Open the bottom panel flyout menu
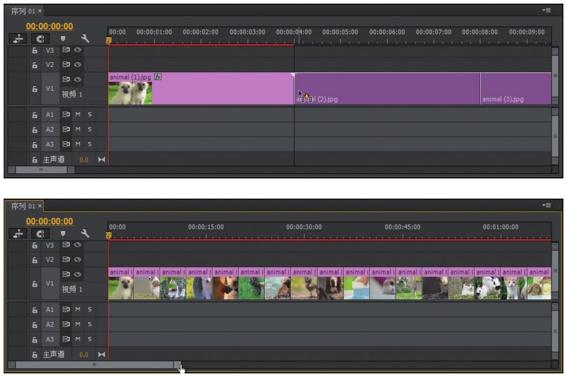Viewport: 566px width, 376px height. point(547,205)
